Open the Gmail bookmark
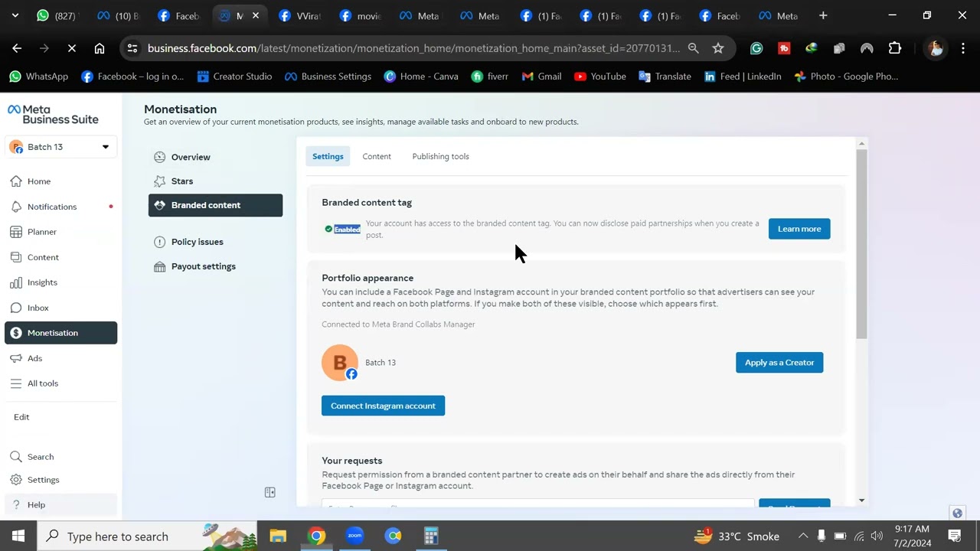The height and width of the screenshot is (551, 980). point(541,77)
